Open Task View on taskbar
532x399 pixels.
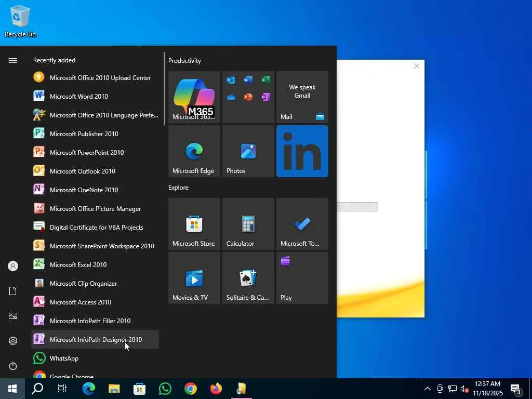(62, 389)
